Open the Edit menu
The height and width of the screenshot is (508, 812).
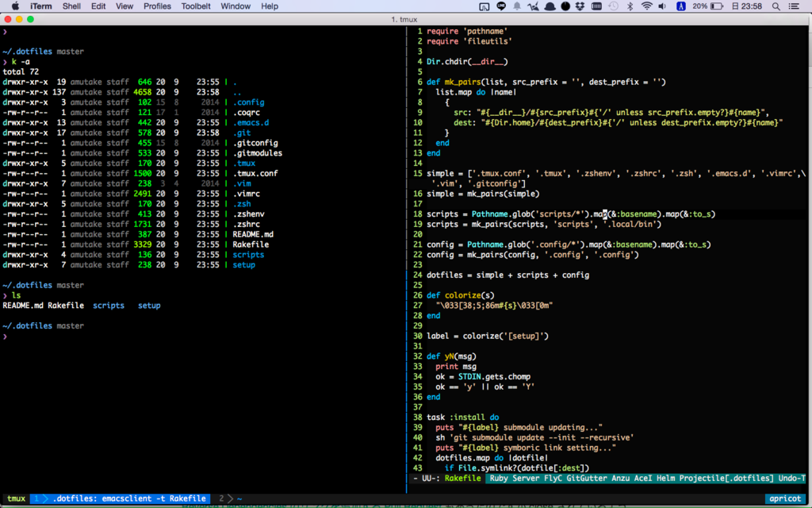(x=98, y=6)
